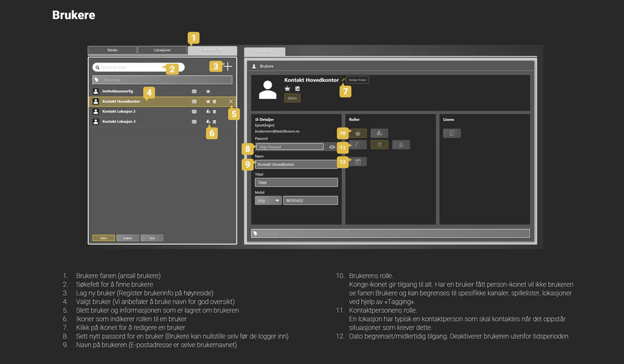Viewport: 624px width, 364px height.
Task: Click the Roller section heading
Action: tap(354, 120)
